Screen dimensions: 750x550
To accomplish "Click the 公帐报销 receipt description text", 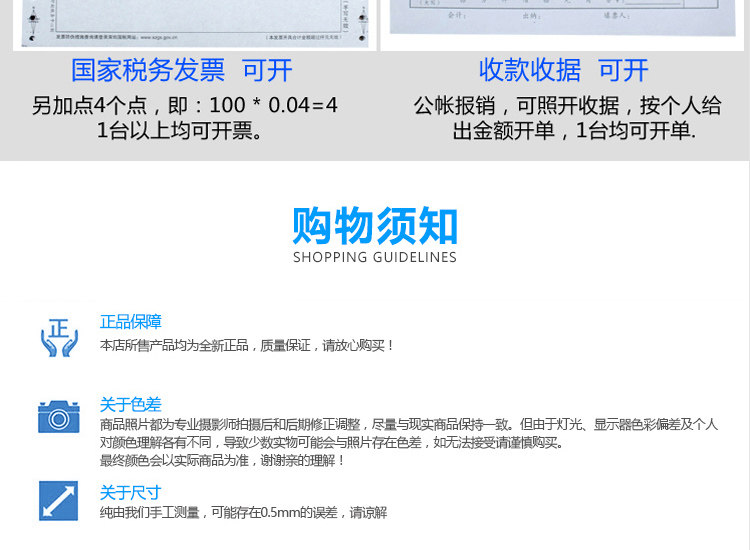I will tap(568, 105).
